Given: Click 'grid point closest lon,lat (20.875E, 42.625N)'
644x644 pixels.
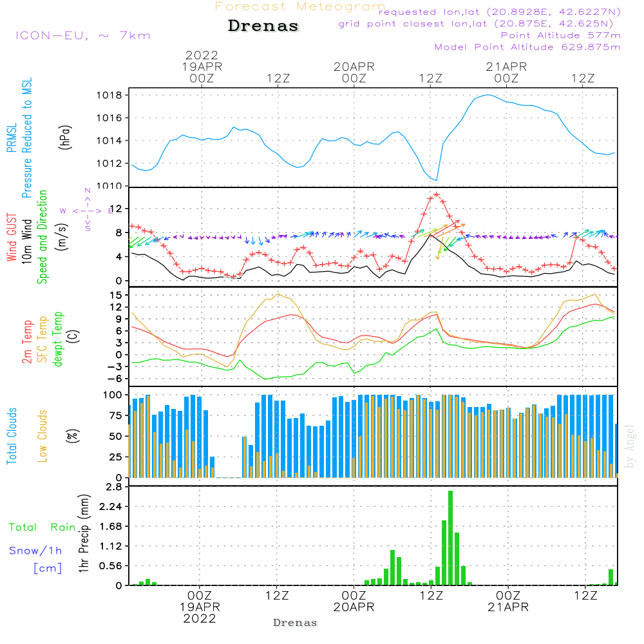Looking at the screenshot, I should (476, 24).
